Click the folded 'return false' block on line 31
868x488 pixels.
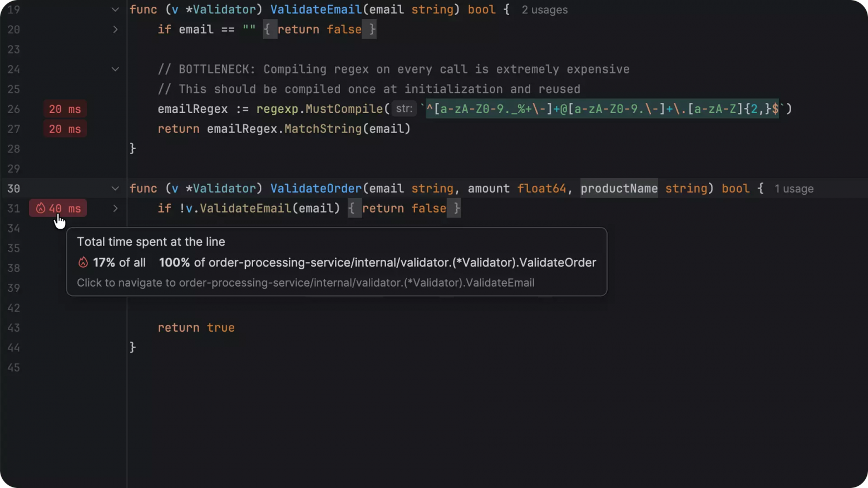tap(405, 208)
